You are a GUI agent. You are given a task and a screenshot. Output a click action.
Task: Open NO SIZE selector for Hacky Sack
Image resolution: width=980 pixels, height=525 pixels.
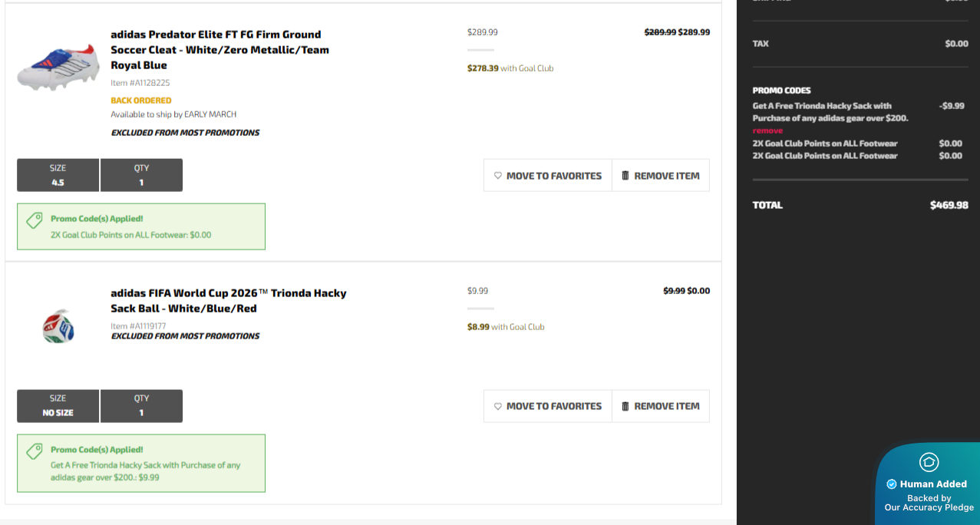pos(58,406)
